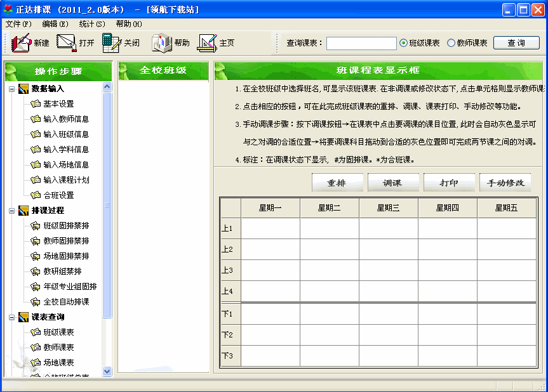Click the folder icon beside 班级课表 tree item
Viewport: 548px width, 392px height.
click(36, 332)
